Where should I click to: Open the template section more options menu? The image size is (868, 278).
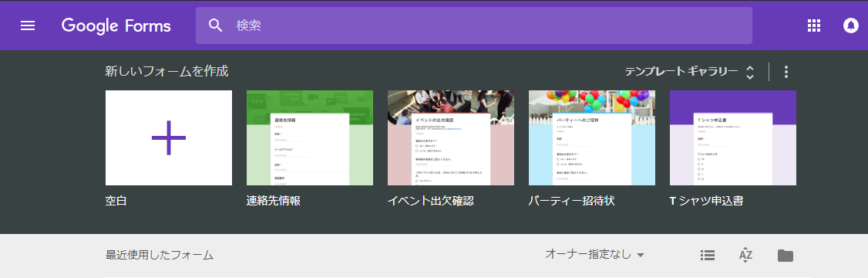tap(786, 72)
